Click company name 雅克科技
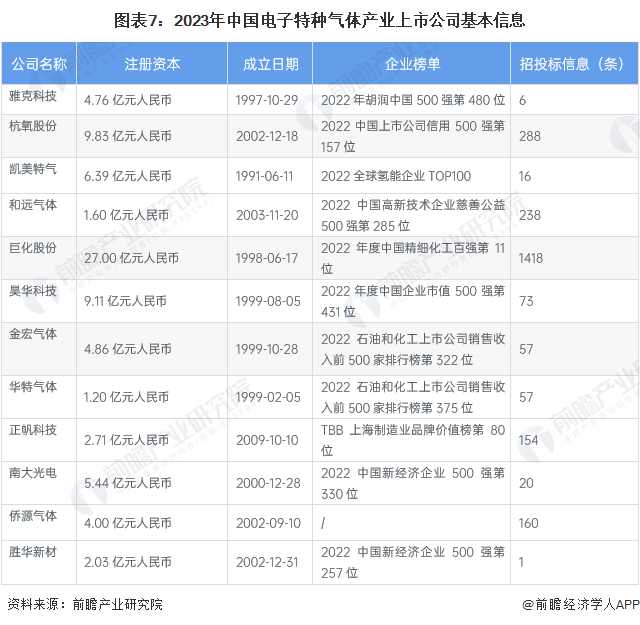This screenshot has height=625, width=640. pyautogui.click(x=33, y=96)
